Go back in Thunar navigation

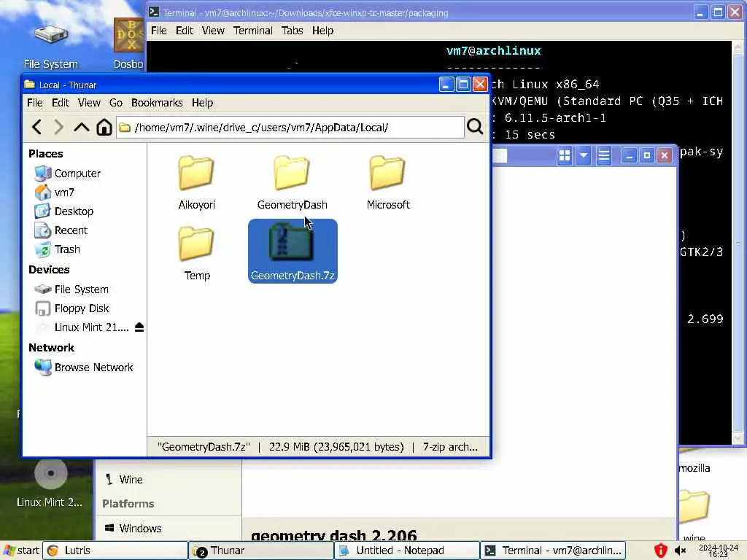tap(36, 127)
